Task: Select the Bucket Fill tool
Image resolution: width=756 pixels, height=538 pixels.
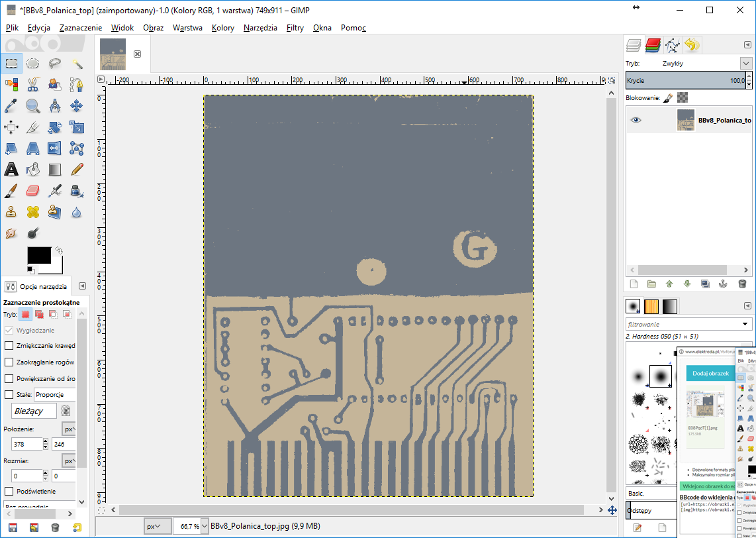Action: pyautogui.click(x=33, y=170)
